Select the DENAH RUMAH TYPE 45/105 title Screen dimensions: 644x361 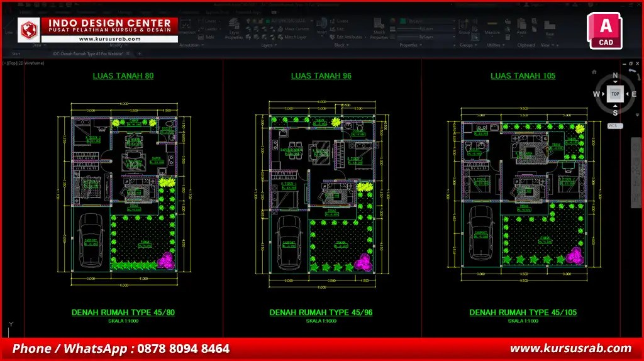[523, 313]
